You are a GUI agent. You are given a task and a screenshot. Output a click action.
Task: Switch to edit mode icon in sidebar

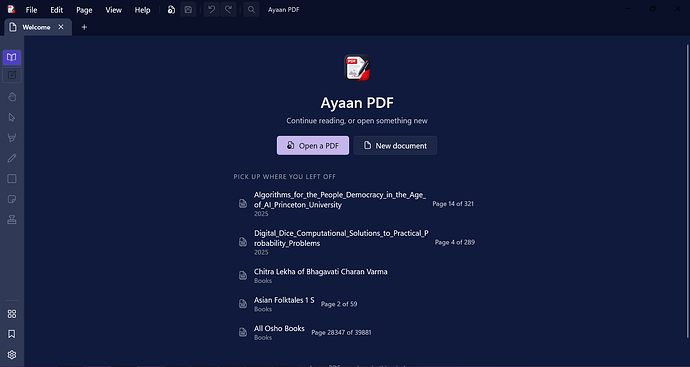point(12,75)
